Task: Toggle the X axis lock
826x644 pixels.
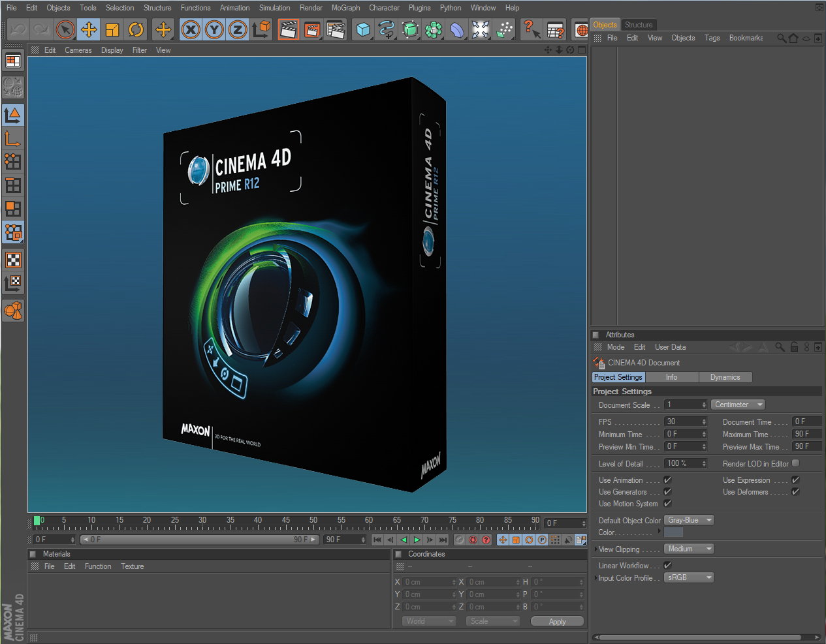Action: pos(191,29)
